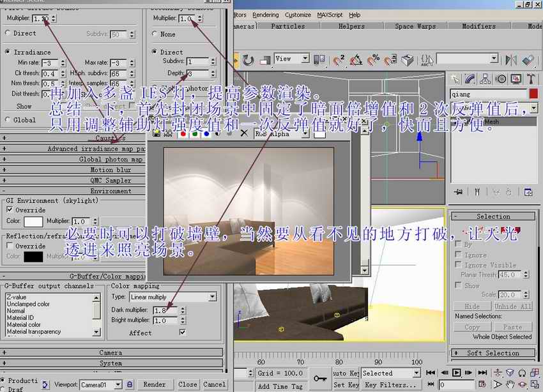Toggle the Angle Snap icon
This screenshot has height=392, width=543.
point(356,60)
